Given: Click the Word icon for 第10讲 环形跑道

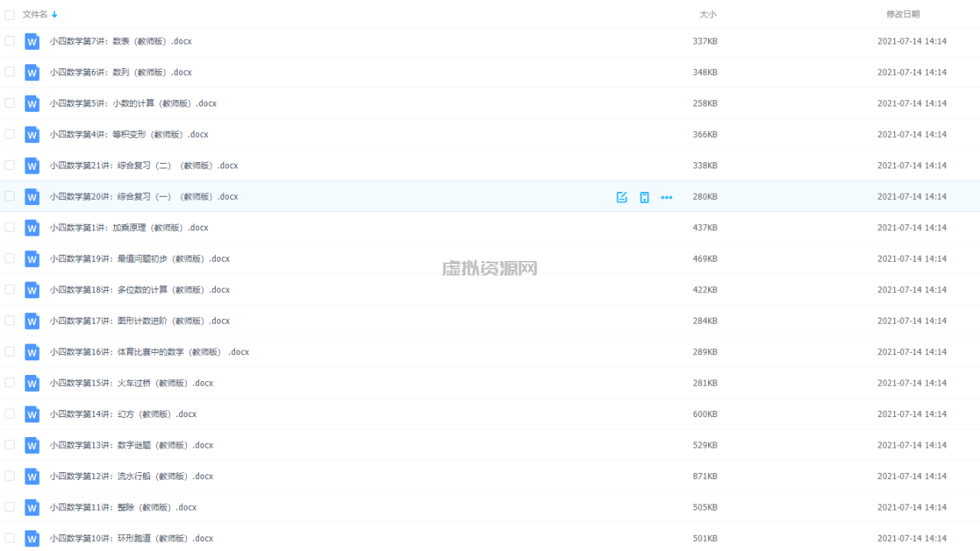Looking at the screenshot, I should click(x=31, y=539).
